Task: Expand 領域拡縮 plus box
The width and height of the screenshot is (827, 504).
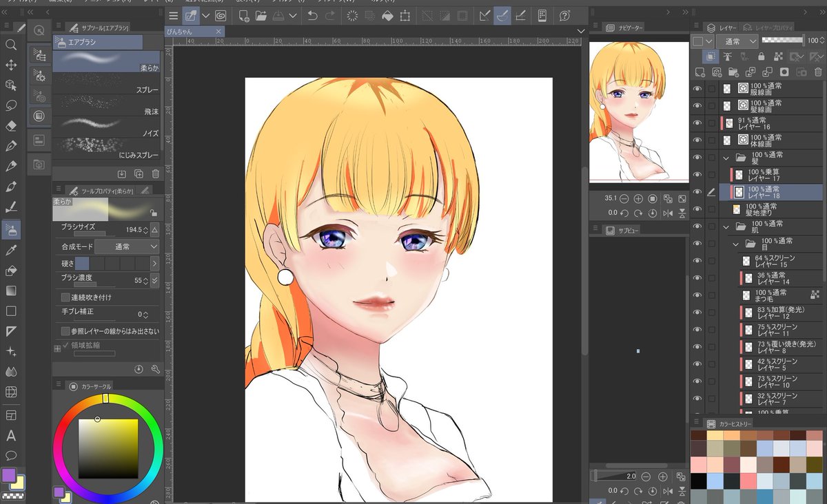Action: (57, 348)
